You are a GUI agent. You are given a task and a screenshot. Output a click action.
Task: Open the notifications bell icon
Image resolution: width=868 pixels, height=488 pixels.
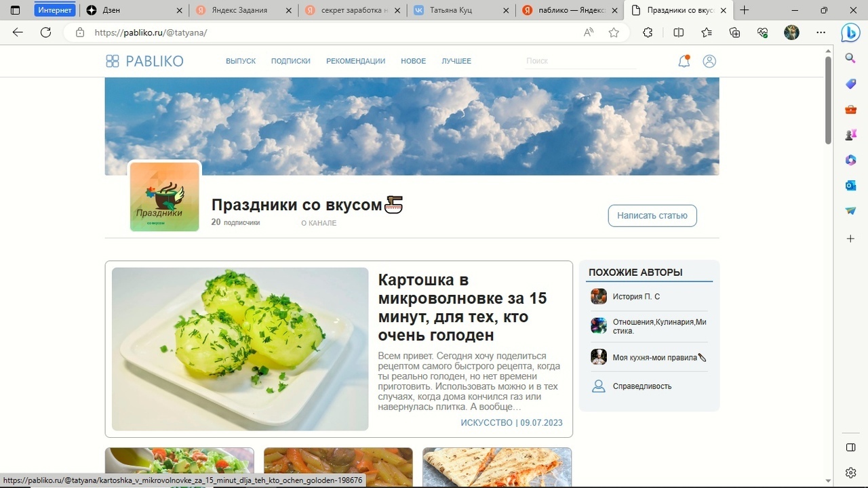click(x=684, y=61)
